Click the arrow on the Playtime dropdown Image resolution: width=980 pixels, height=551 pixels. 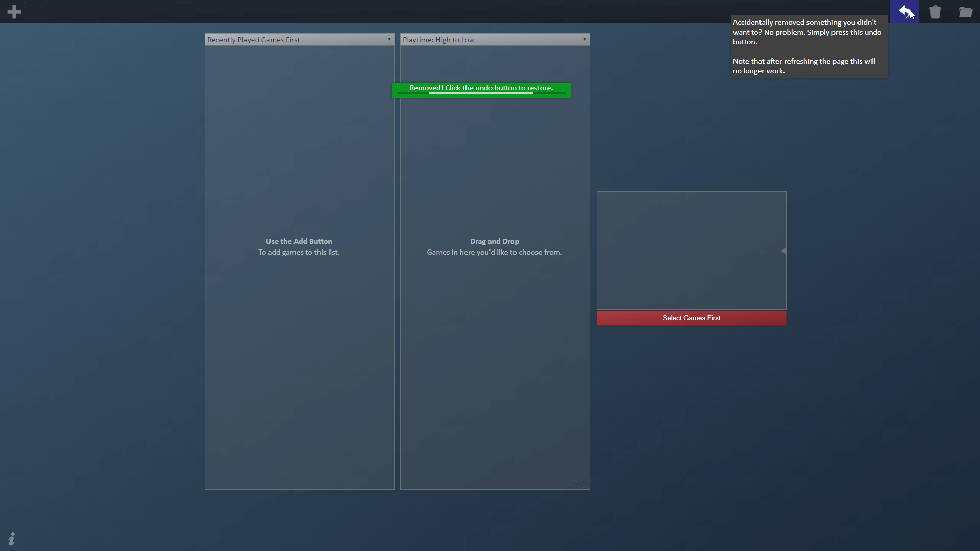pyautogui.click(x=585, y=39)
